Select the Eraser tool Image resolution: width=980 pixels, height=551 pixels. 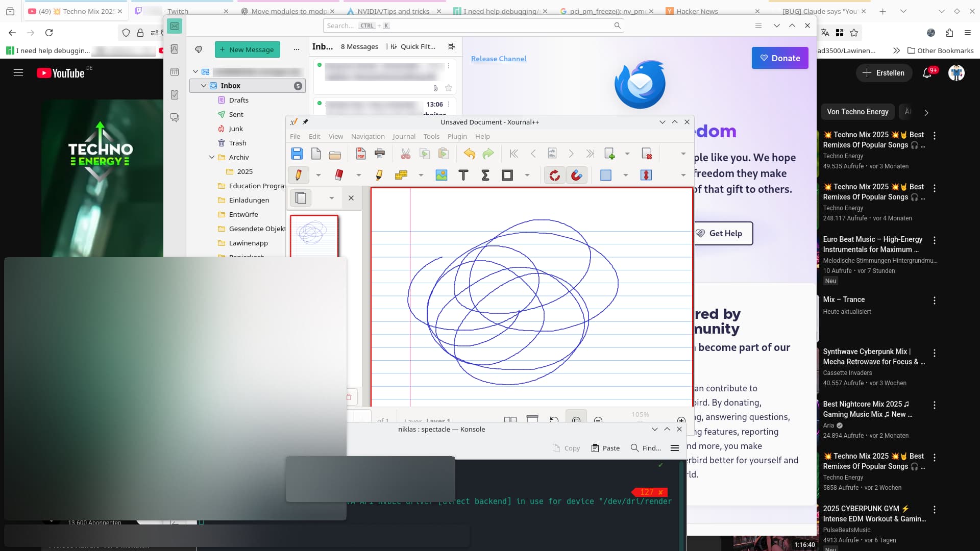coord(338,175)
